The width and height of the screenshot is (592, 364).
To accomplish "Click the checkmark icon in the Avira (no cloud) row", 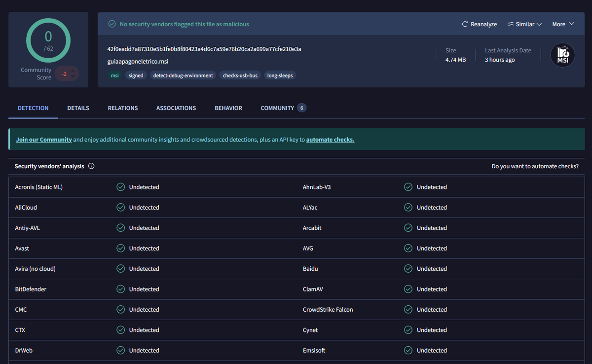I will coord(120,269).
